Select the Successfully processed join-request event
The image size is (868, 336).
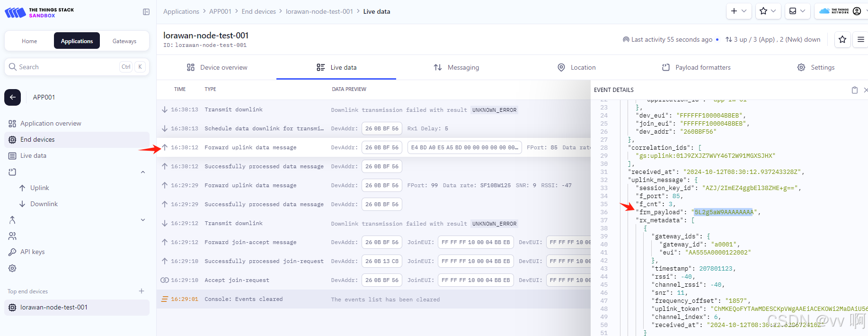(x=373, y=261)
